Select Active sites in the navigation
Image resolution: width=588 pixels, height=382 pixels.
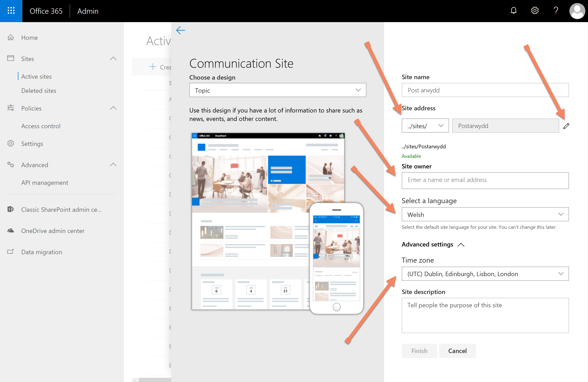point(36,76)
